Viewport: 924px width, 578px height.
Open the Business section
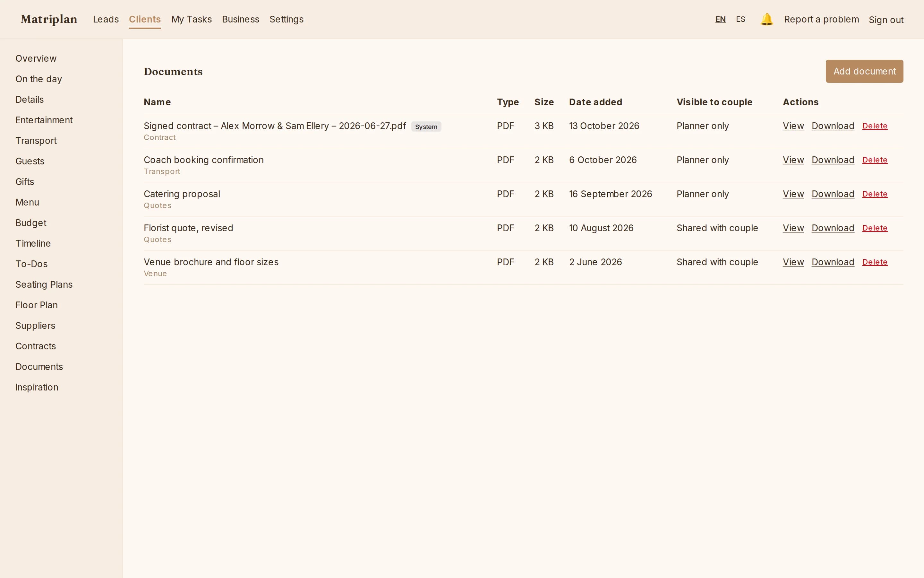point(241,19)
